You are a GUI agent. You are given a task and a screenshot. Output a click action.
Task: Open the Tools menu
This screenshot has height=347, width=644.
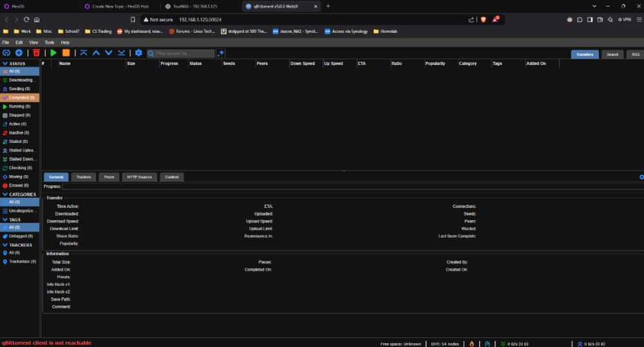click(49, 42)
